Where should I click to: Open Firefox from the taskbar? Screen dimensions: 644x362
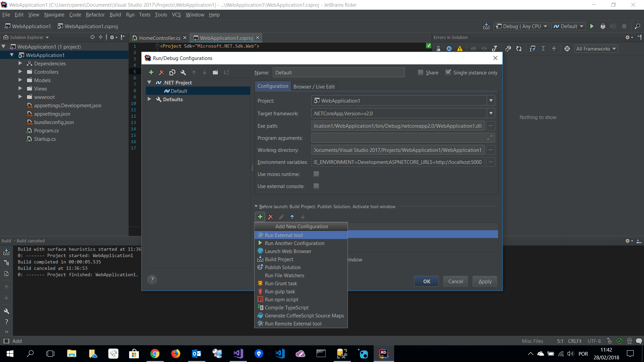(175, 354)
